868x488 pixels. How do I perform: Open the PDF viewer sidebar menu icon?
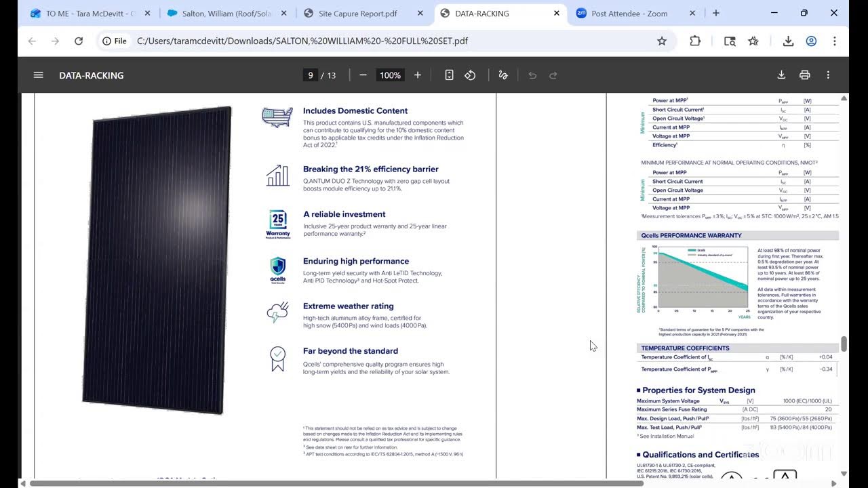pyautogui.click(x=39, y=75)
